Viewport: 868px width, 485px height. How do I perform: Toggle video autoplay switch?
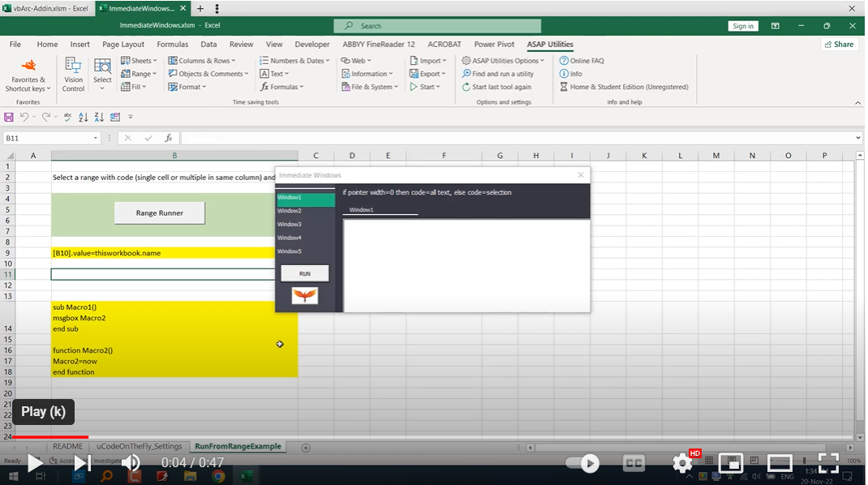coord(582,463)
